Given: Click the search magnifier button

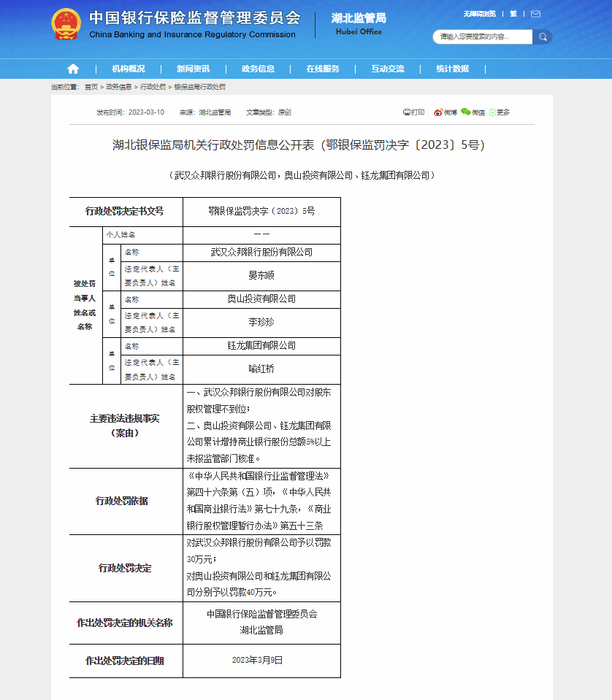Looking at the screenshot, I should (x=543, y=37).
